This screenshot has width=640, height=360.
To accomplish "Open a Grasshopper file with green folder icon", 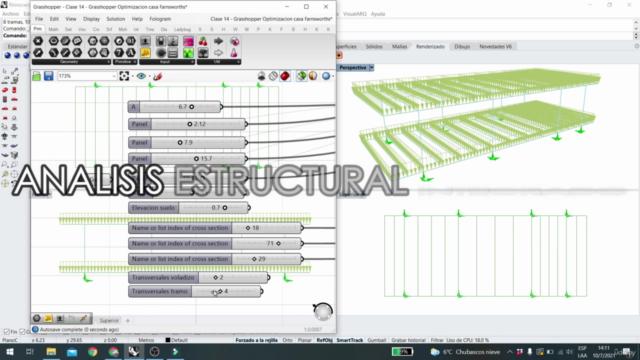I will click(x=36, y=76).
